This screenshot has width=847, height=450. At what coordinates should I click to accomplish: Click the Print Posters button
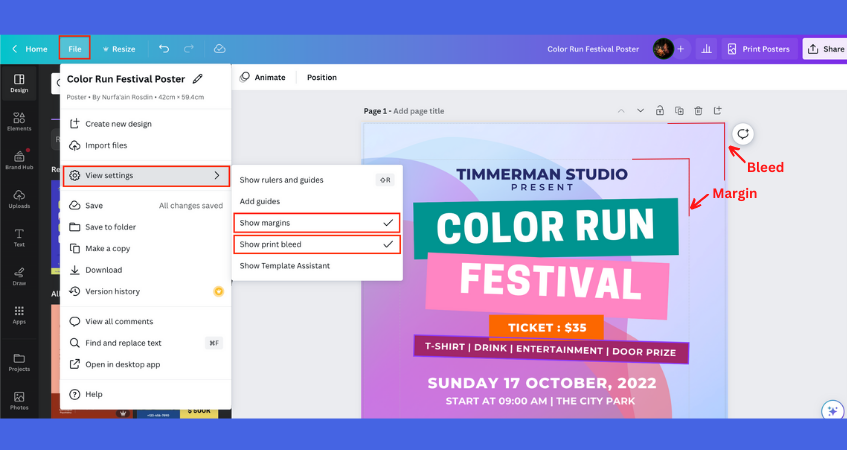click(758, 48)
